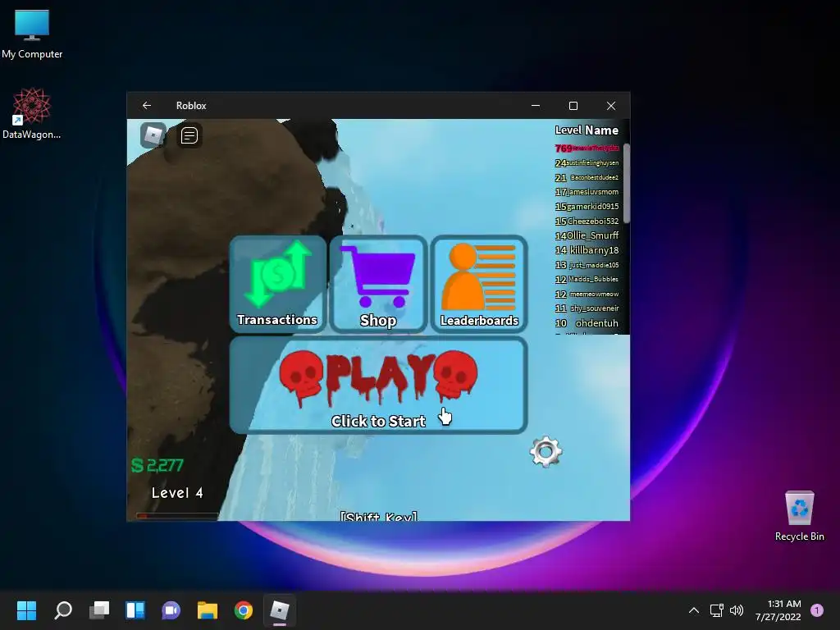This screenshot has width=840, height=630.
Task: Select player Ollie_Smurff in the leaderboard
Action: click(x=587, y=235)
